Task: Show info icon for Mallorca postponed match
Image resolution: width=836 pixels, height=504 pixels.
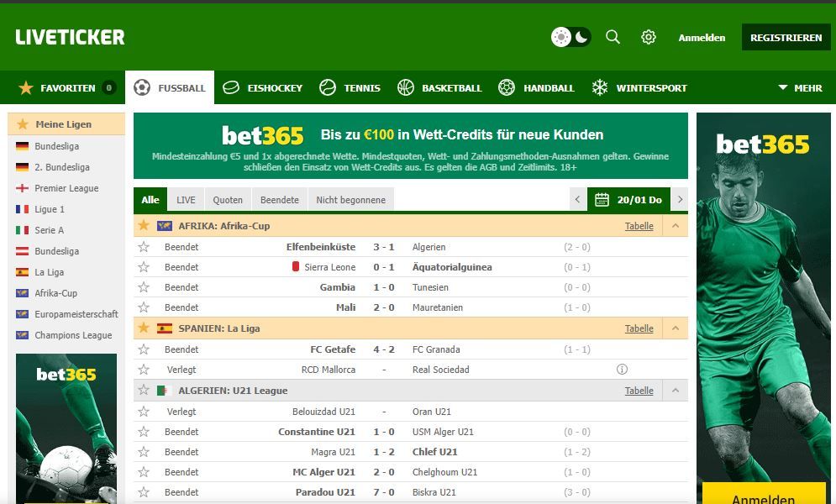Action: click(622, 370)
